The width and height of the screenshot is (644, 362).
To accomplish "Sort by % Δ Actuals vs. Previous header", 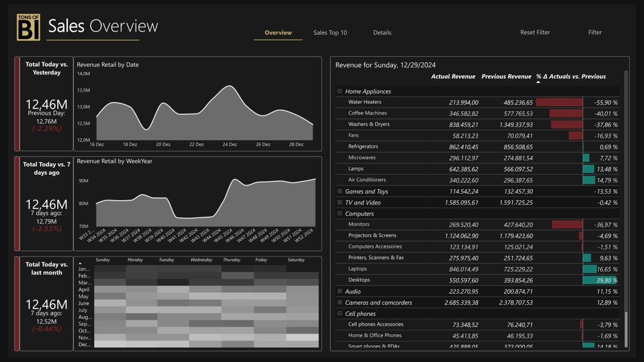I will click(x=571, y=76).
